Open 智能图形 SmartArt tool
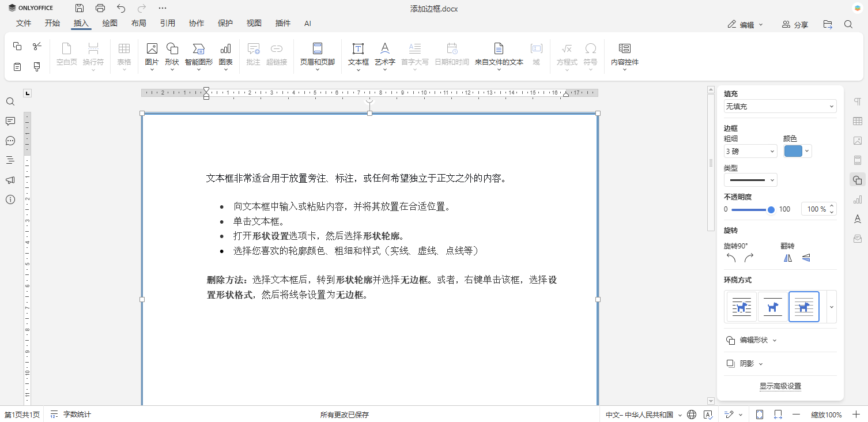The height and width of the screenshot is (422, 868). pos(199,56)
